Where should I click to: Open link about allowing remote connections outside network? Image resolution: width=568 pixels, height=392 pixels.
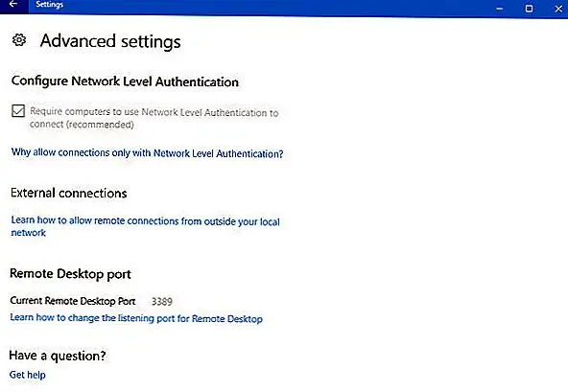pyautogui.click(x=145, y=226)
